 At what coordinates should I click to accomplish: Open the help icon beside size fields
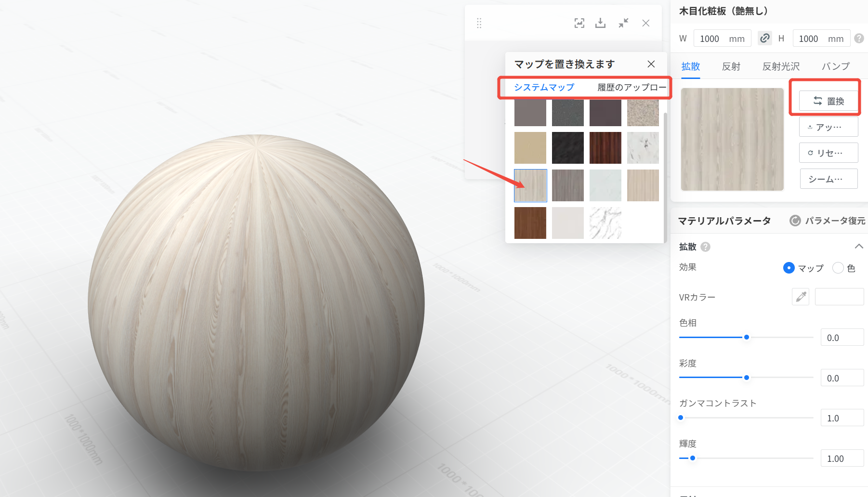tap(859, 39)
